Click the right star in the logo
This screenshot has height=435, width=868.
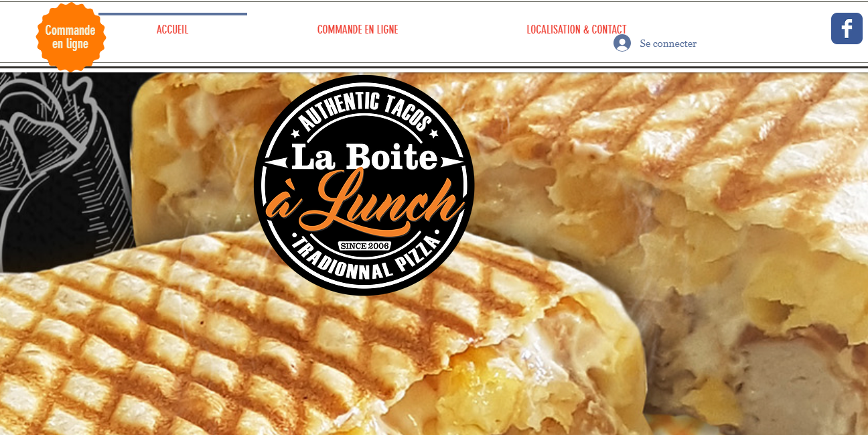[433, 133]
